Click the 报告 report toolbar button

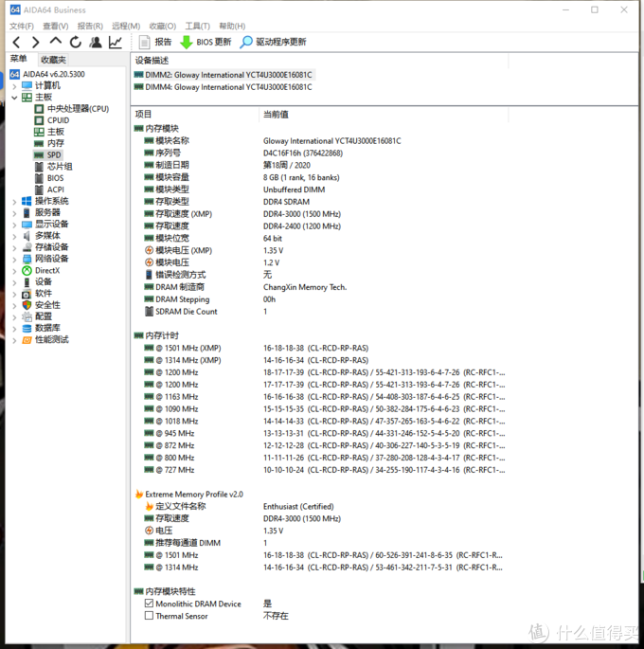coord(155,42)
